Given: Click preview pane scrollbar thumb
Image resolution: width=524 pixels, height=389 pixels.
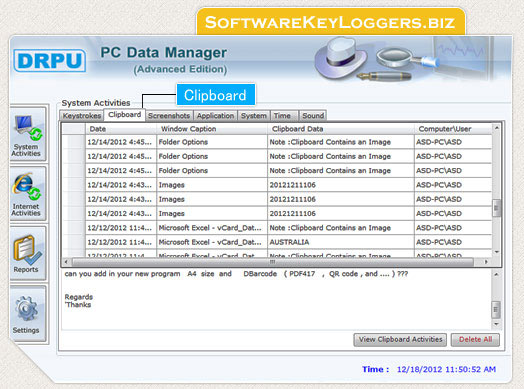Looking at the screenshot, I should click(x=496, y=309).
